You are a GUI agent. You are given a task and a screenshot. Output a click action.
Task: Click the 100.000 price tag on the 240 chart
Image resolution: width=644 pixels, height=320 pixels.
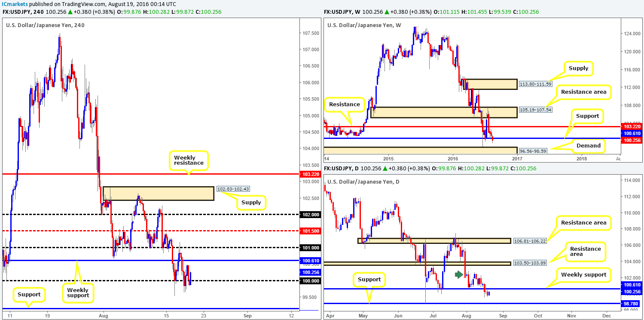(x=309, y=281)
